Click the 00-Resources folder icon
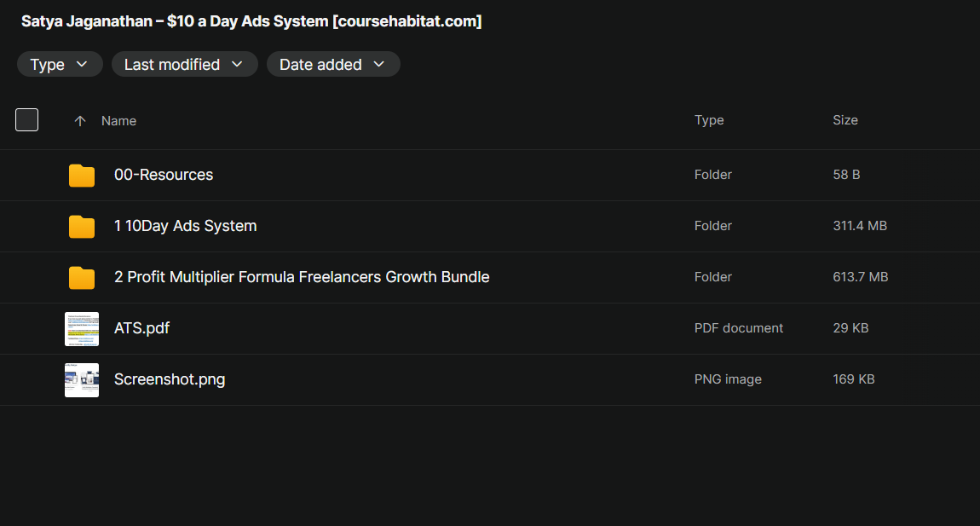 [82, 176]
